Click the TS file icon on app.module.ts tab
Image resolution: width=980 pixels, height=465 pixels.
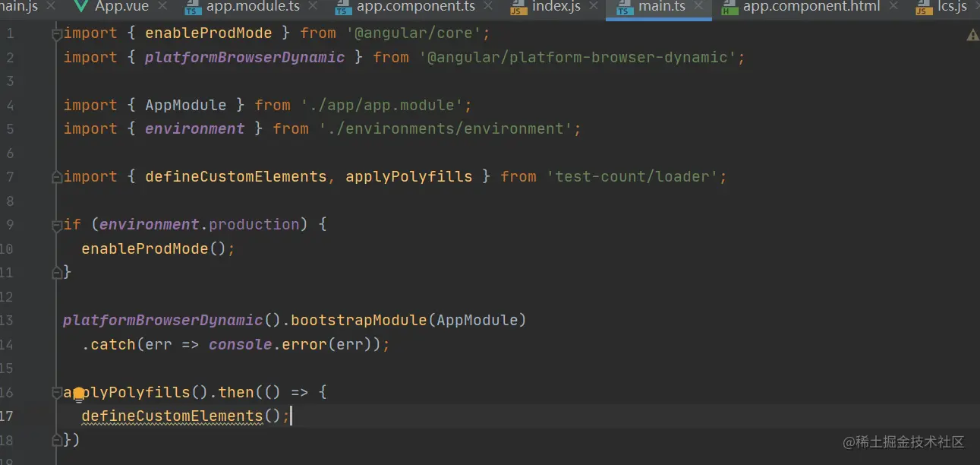point(193,8)
